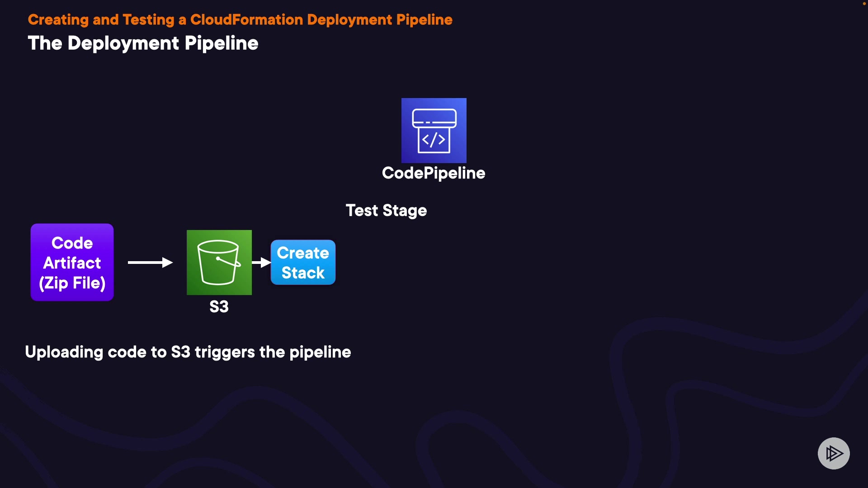Click the Uploading code to S3 caption
The height and width of the screenshot is (488, 868).
[188, 352]
